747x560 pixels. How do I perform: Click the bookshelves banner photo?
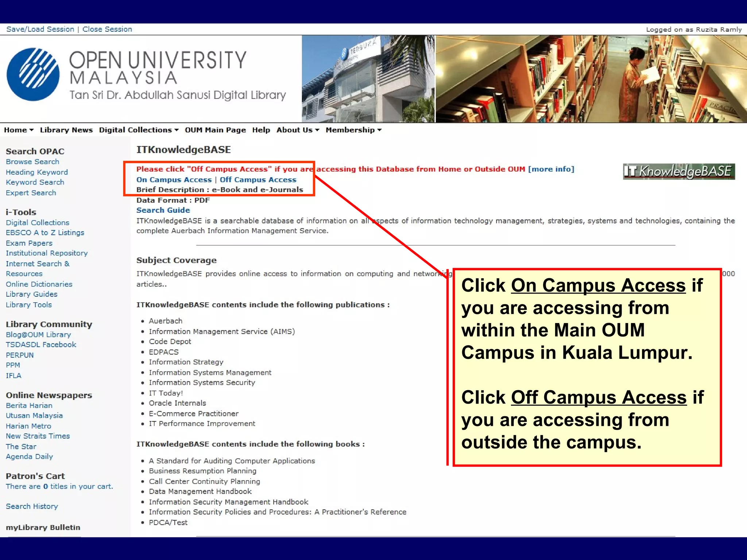pos(591,79)
